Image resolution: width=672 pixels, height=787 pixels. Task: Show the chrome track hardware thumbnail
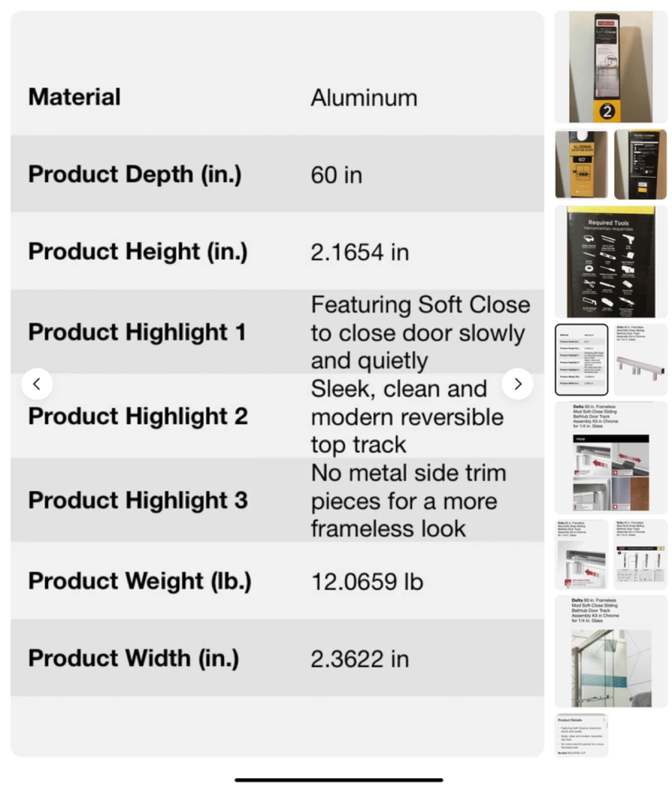(x=640, y=359)
